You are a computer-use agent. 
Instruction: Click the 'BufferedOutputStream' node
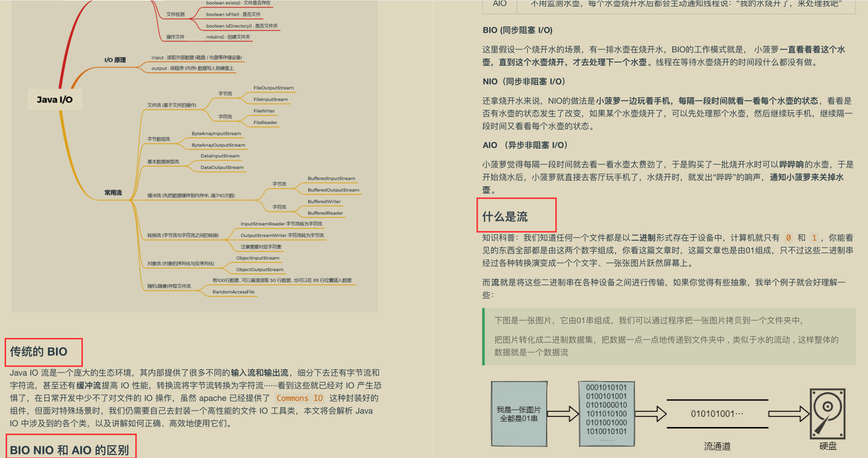pyautogui.click(x=333, y=190)
